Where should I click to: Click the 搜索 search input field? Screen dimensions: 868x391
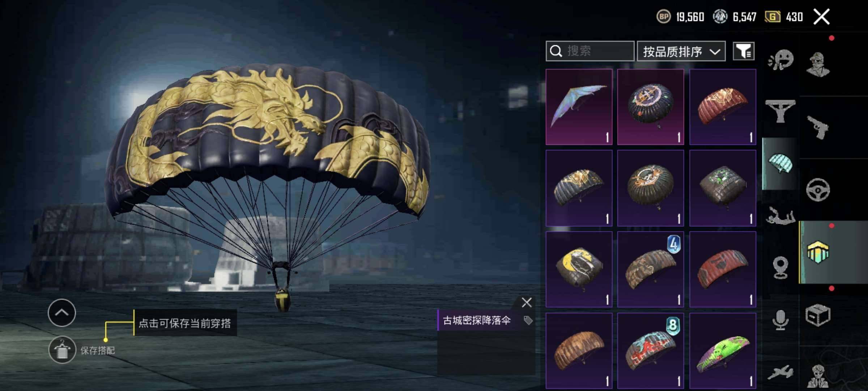click(590, 51)
